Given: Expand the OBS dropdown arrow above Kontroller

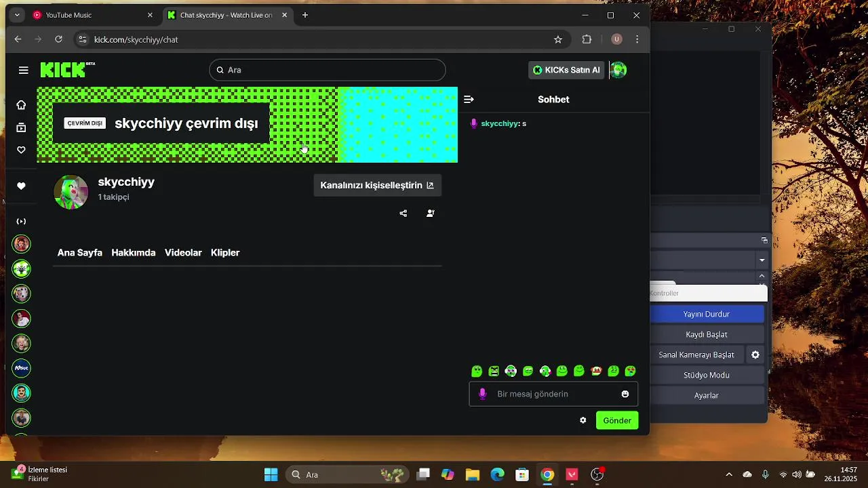Looking at the screenshot, I should click(x=762, y=260).
